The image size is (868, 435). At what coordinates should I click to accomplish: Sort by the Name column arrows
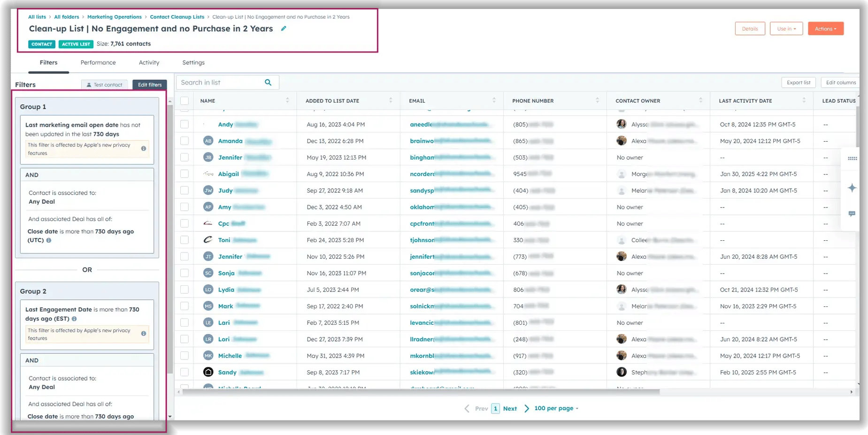(287, 100)
